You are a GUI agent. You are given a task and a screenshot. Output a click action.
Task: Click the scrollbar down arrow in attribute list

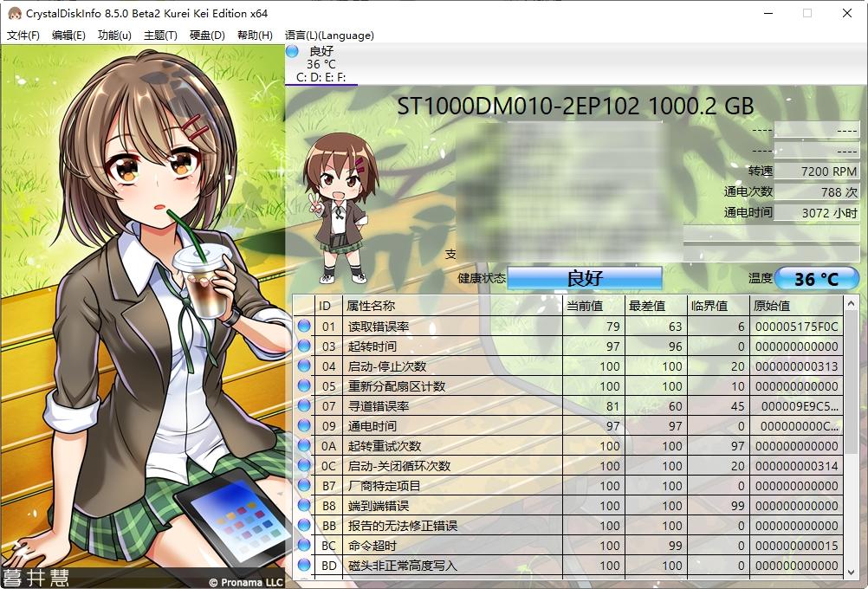point(851,572)
